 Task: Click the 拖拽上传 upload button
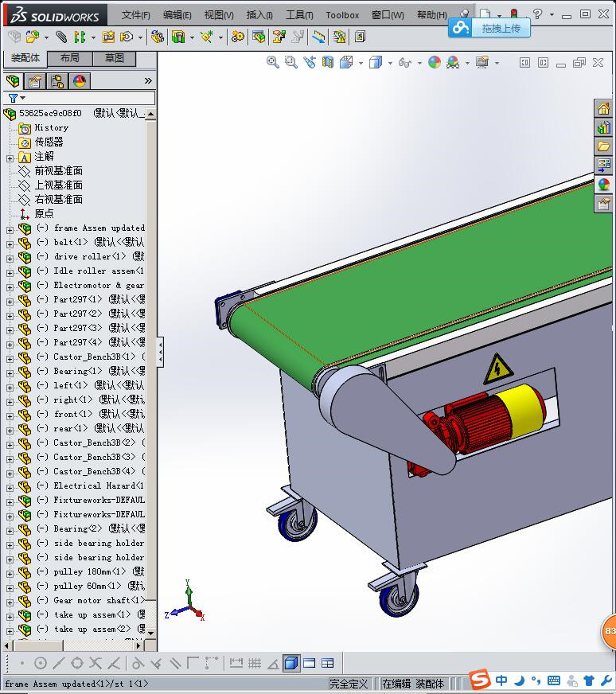[489, 29]
